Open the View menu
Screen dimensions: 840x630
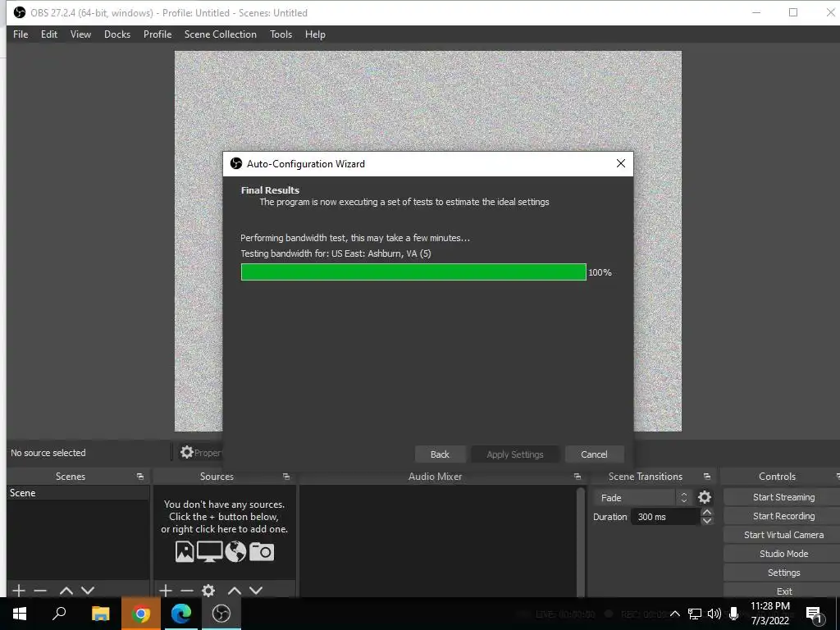(x=80, y=34)
